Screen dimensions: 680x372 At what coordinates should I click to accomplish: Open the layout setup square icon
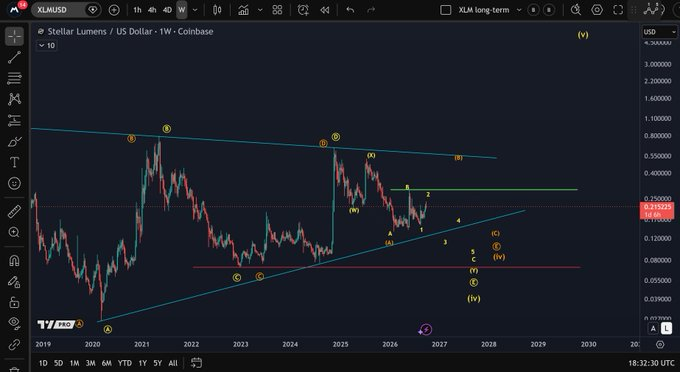pos(445,10)
